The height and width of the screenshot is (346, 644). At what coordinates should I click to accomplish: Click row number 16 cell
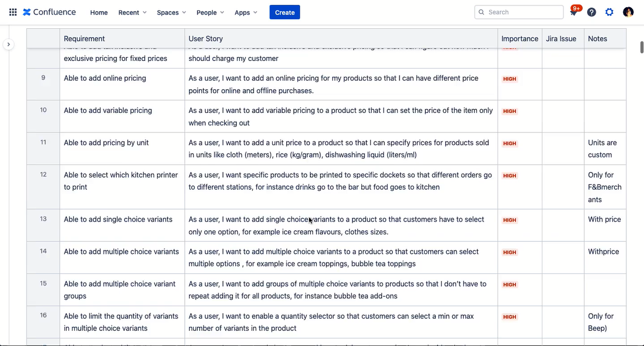tap(43, 322)
